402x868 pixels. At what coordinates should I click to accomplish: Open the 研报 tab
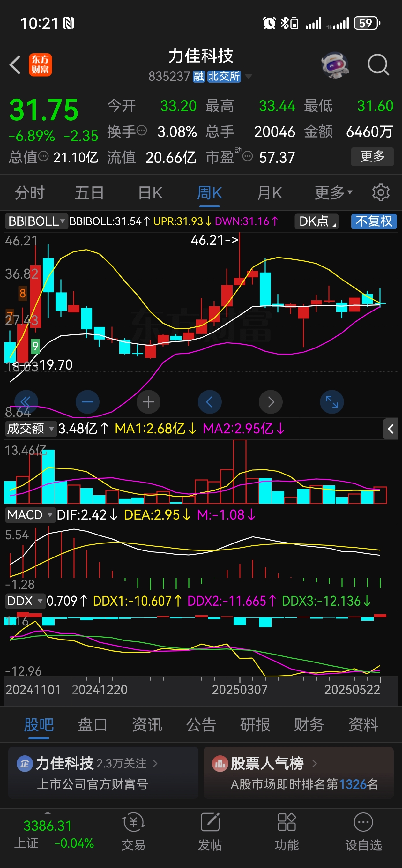[x=255, y=724]
